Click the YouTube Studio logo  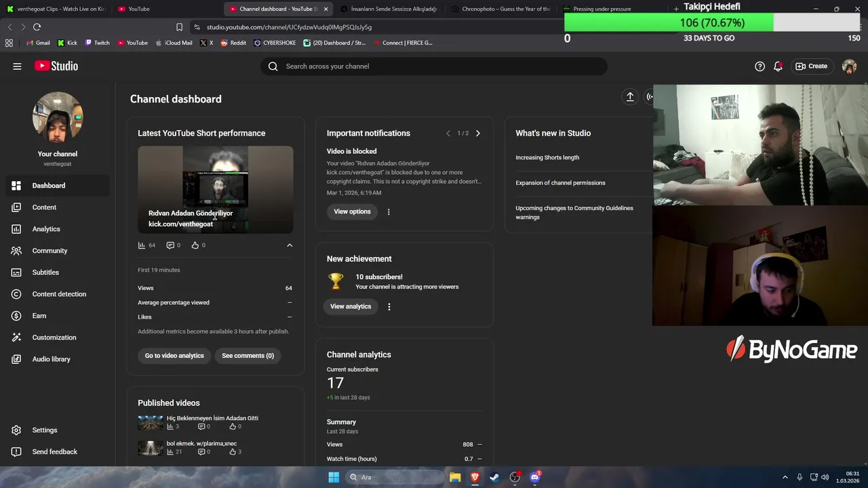(x=56, y=66)
